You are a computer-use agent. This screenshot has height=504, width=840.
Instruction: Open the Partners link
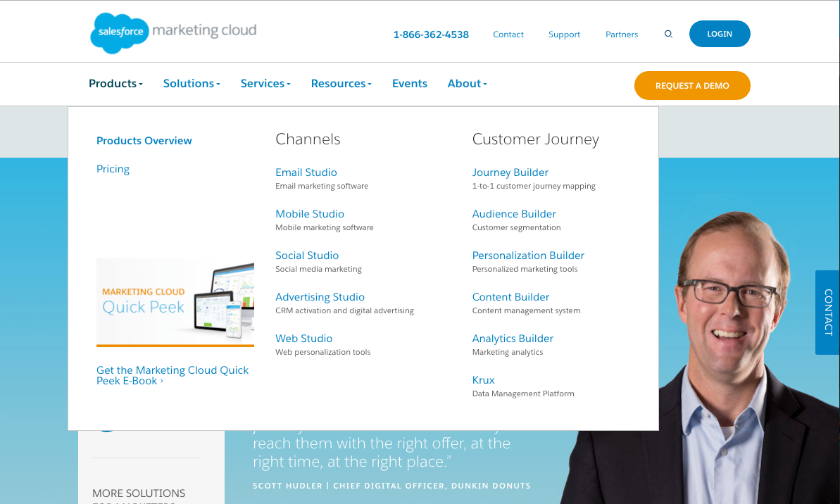click(622, 34)
